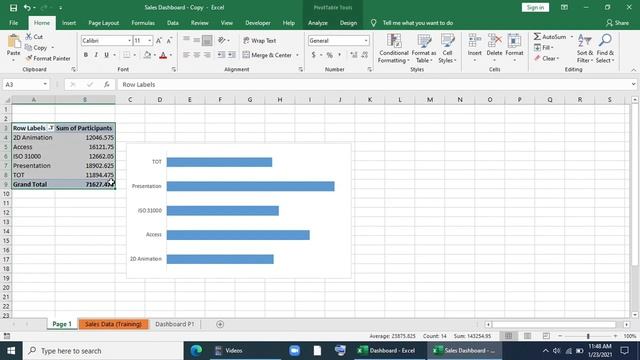The image size is (640, 360).
Task: Click the Decrease Indent icon
Action: (x=221, y=55)
